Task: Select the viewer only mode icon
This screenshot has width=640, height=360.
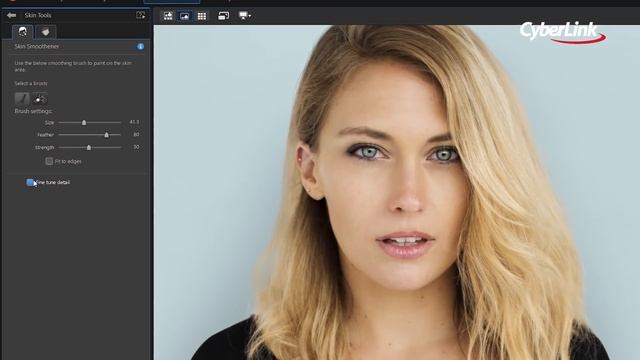Action: point(184,16)
